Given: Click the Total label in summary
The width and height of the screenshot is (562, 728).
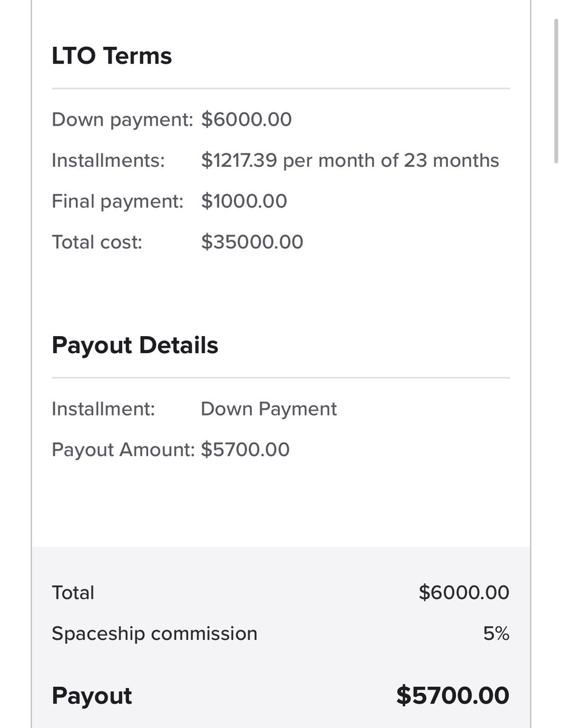Looking at the screenshot, I should click(73, 593).
